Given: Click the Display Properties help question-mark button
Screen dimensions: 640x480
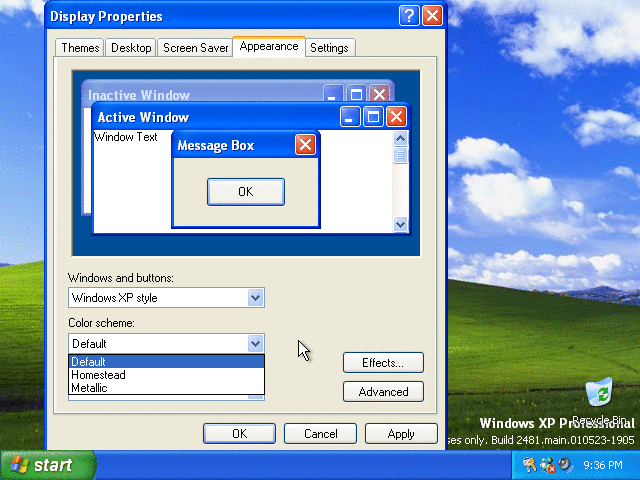Looking at the screenshot, I should [x=409, y=16].
